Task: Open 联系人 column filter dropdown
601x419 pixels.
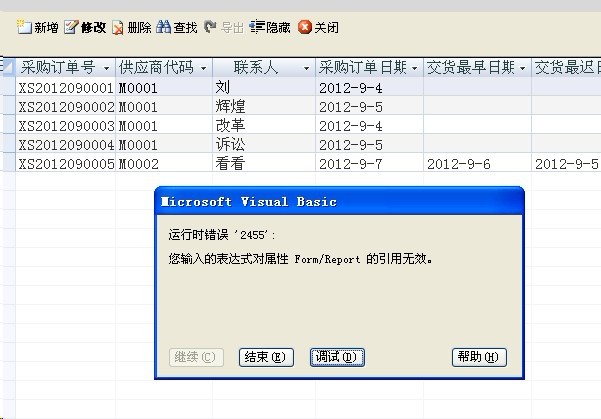Action: click(306, 68)
